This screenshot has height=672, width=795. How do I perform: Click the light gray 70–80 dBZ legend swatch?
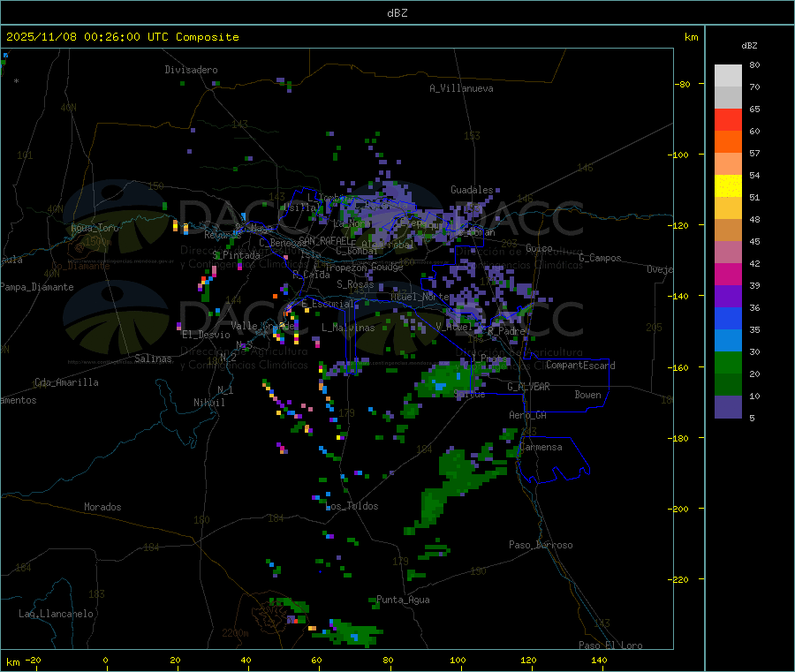coord(728,76)
